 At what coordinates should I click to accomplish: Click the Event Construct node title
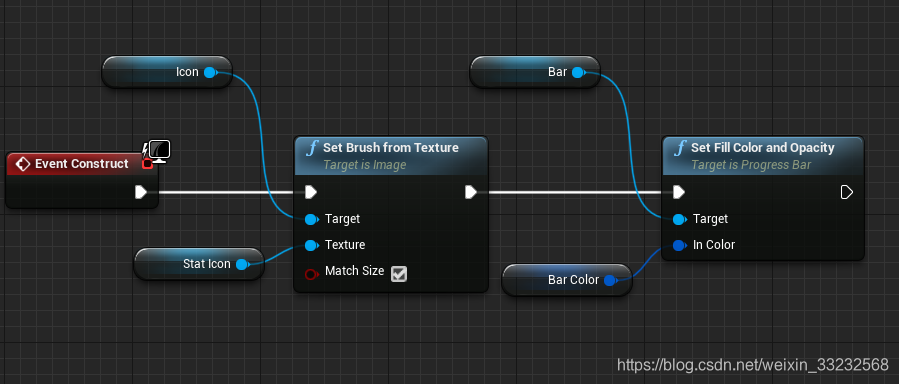coord(82,164)
